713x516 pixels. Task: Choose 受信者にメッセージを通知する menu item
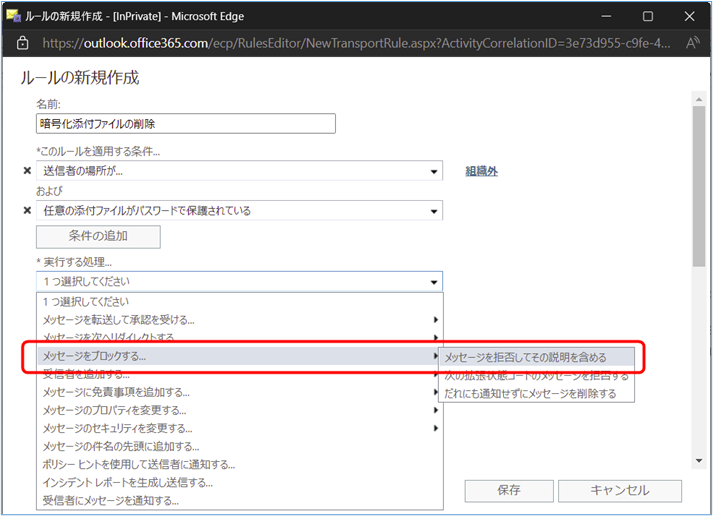tap(240, 501)
